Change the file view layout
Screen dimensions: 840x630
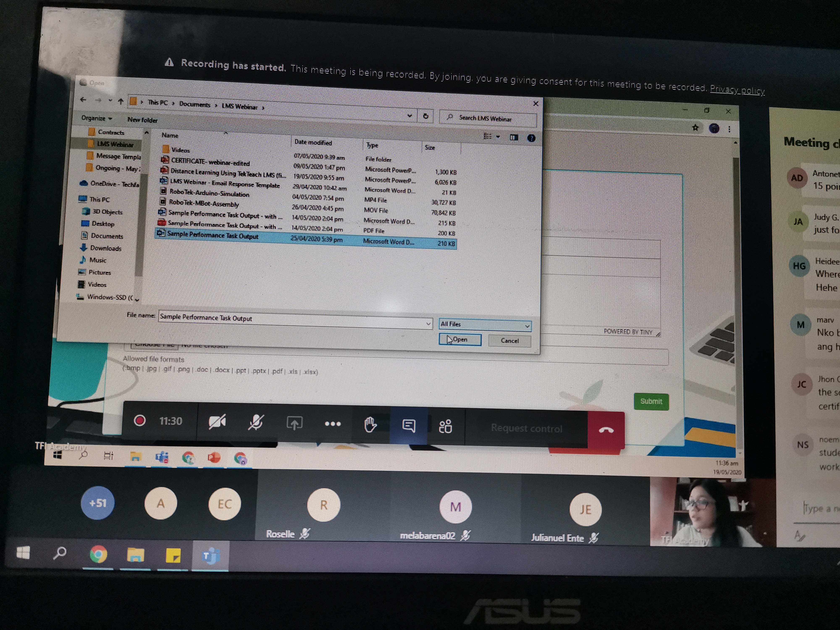point(488,136)
